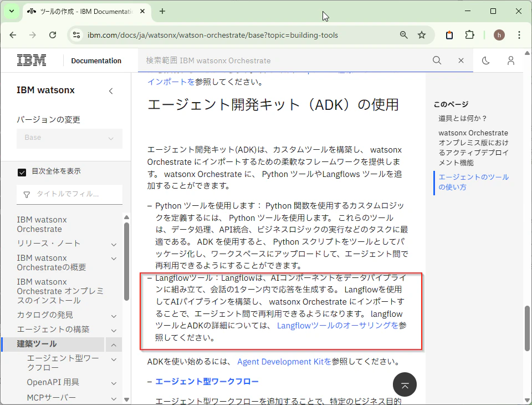Image resolution: width=532 pixels, height=405 pixels.
Task: Go back to the previous page
Action: (x=13, y=35)
